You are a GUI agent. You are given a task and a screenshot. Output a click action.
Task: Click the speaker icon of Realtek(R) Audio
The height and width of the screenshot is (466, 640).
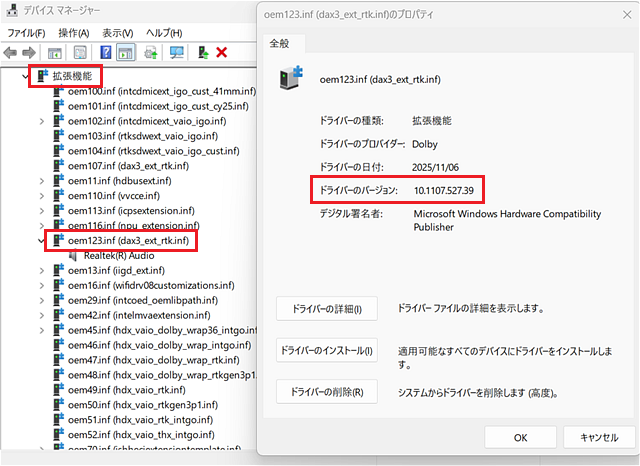[x=73, y=256]
